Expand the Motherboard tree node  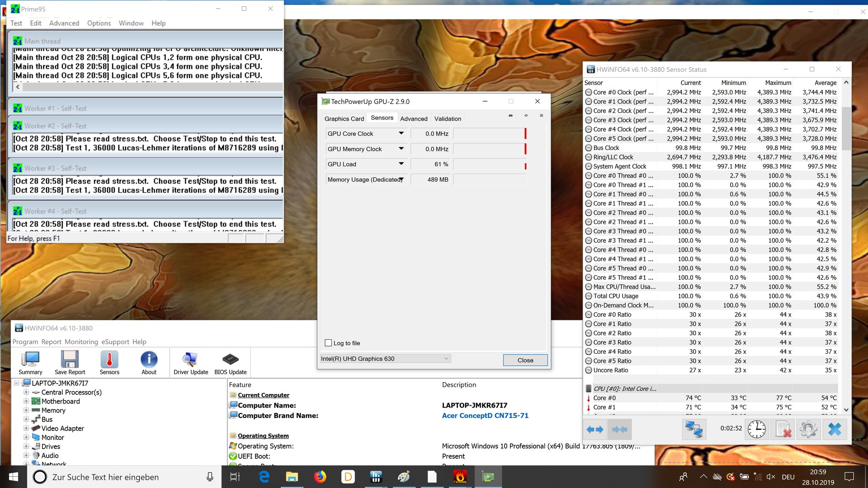pyautogui.click(x=26, y=401)
